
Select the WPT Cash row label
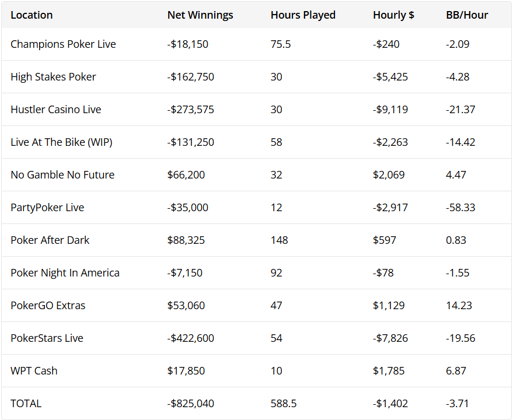point(34,371)
